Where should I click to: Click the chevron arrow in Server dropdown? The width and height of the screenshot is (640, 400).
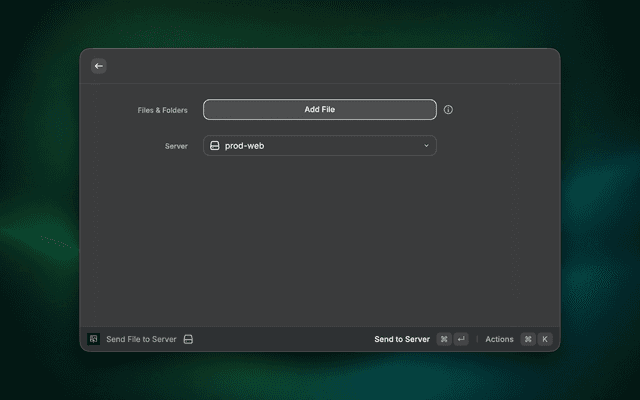tap(426, 146)
